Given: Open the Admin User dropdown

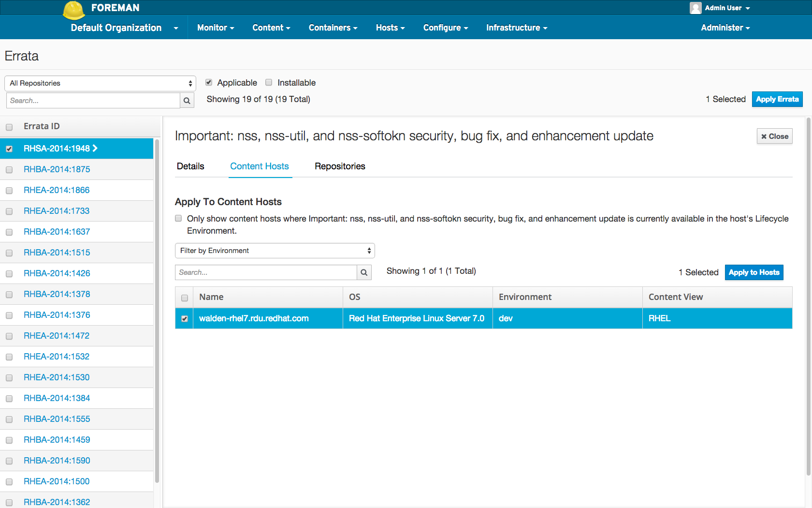Looking at the screenshot, I should (x=727, y=8).
